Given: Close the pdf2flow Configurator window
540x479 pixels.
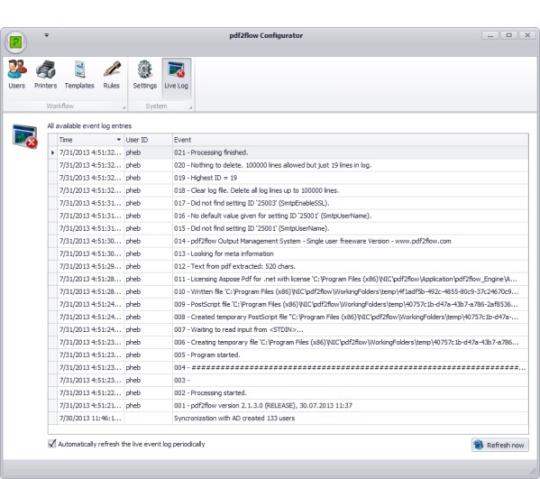Looking at the screenshot, I should (527, 35).
